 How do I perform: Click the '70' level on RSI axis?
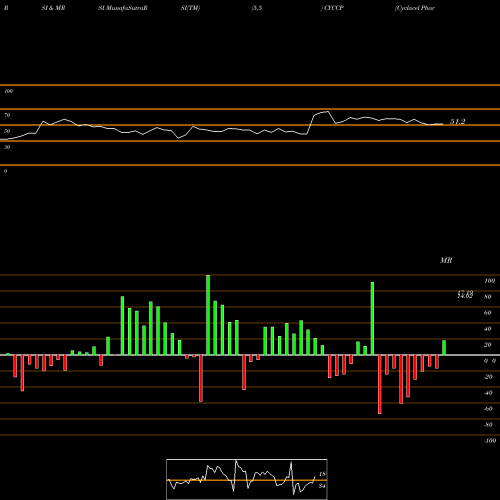[x=7, y=115]
